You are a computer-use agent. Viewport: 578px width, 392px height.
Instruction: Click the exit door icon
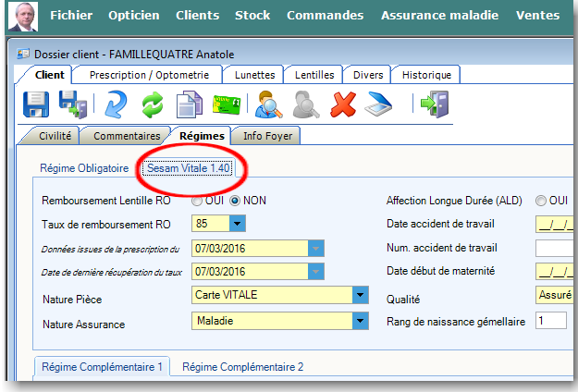435,104
